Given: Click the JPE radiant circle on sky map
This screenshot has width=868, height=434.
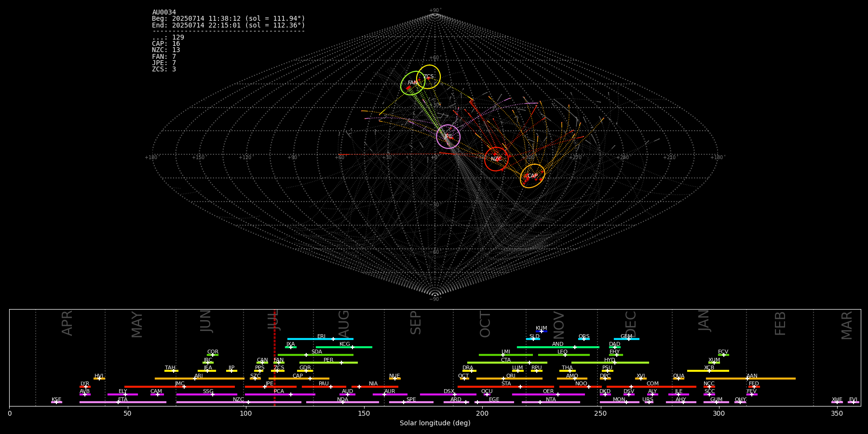Looking at the screenshot, I should click(448, 136).
